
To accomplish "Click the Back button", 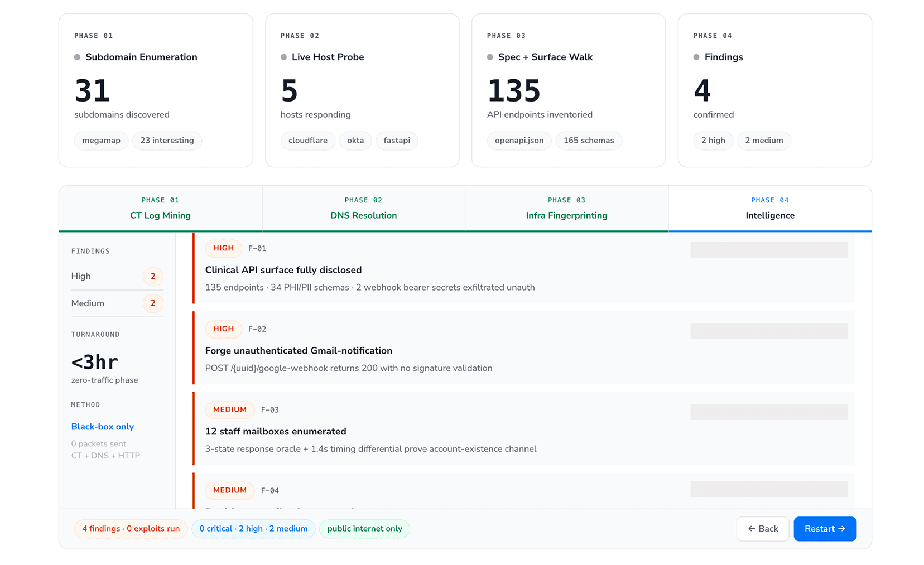I will pyautogui.click(x=763, y=529).
